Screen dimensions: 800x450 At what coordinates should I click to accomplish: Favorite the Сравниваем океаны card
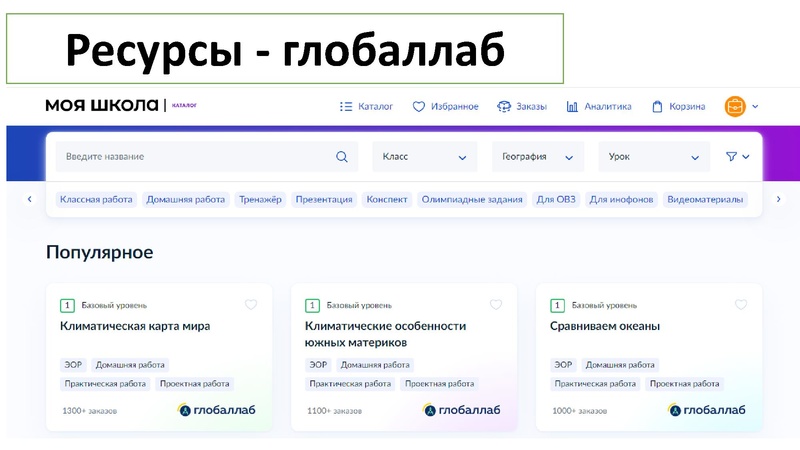click(741, 305)
